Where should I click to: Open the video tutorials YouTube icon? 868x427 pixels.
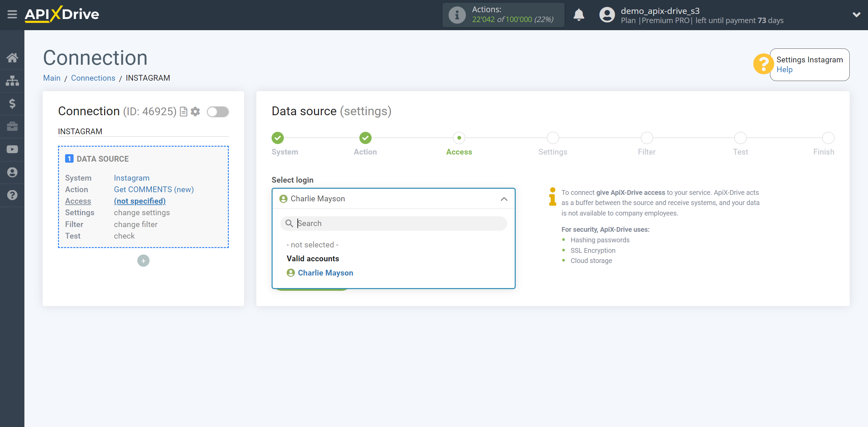tap(12, 149)
